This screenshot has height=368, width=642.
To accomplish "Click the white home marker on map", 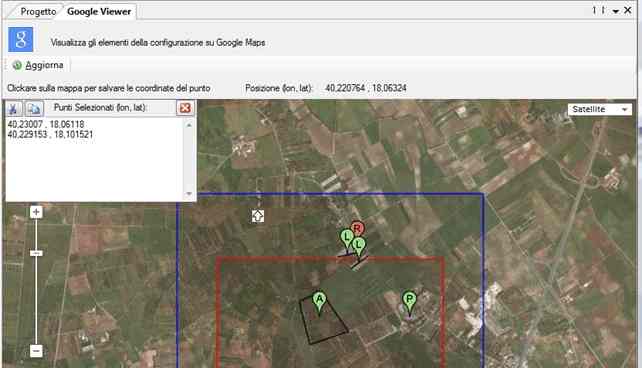I will (258, 216).
